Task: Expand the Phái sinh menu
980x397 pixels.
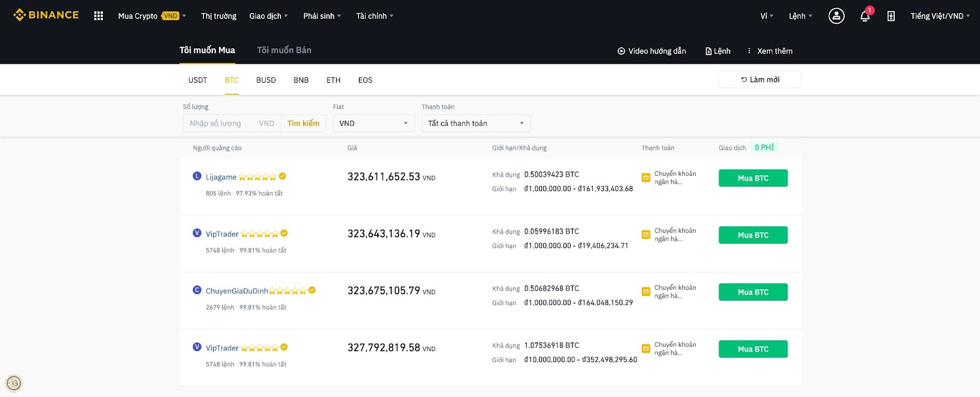Action: [x=322, y=16]
